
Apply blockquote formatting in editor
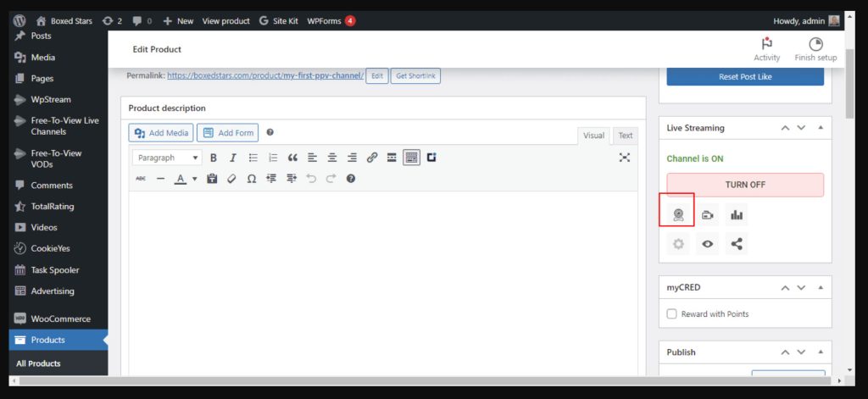coord(292,158)
